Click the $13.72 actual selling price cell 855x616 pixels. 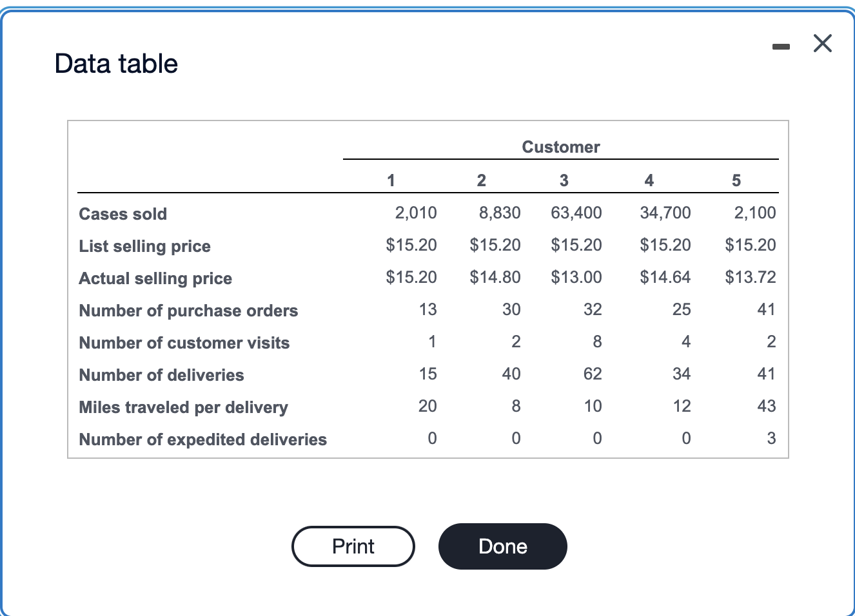(x=749, y=277)
